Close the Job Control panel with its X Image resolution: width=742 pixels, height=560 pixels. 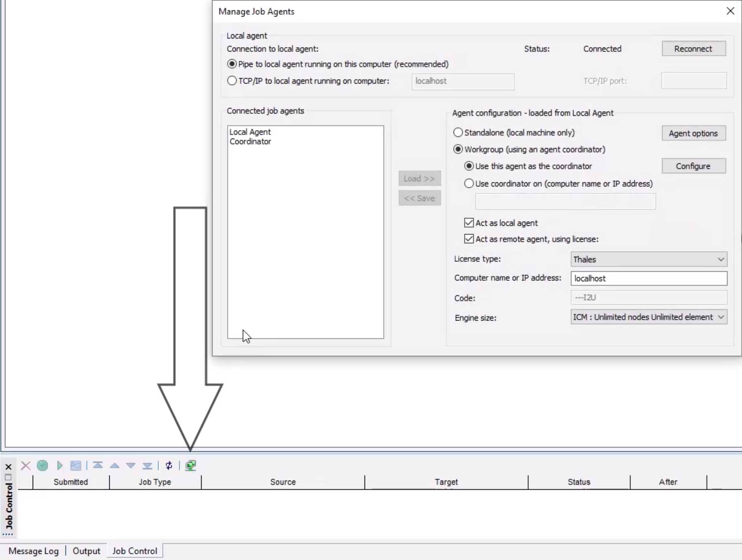tap(8, 467)
